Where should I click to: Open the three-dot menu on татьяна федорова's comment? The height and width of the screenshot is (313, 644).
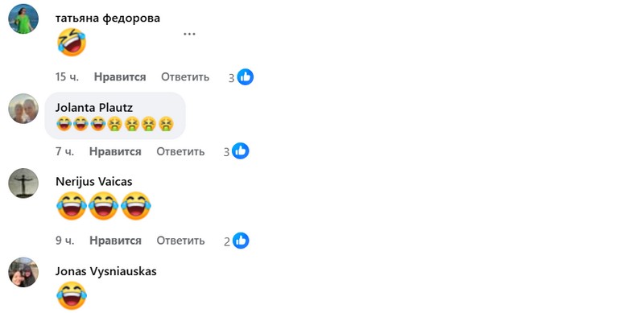pos(189,34)
